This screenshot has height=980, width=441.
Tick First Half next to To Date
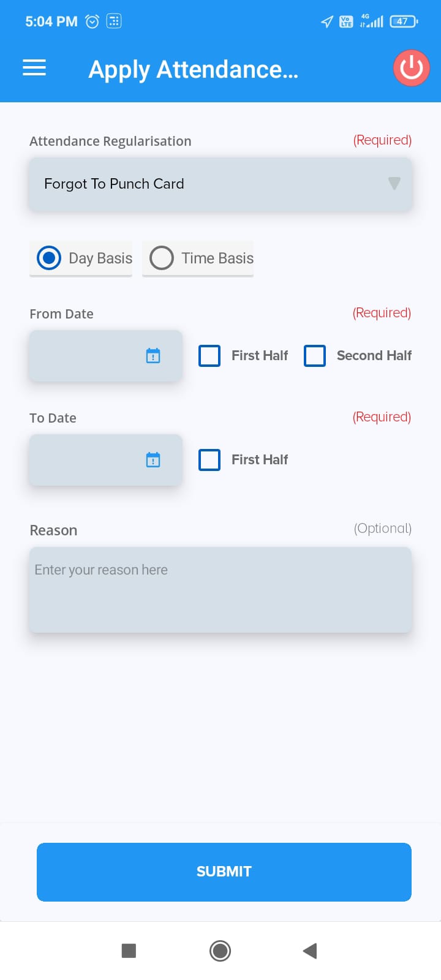(x=209, y=459)
